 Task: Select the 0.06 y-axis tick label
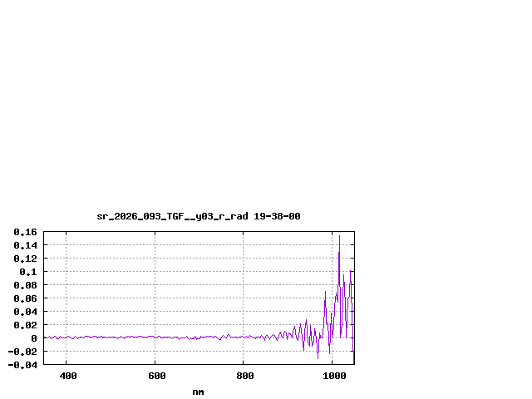coord(25,298)
